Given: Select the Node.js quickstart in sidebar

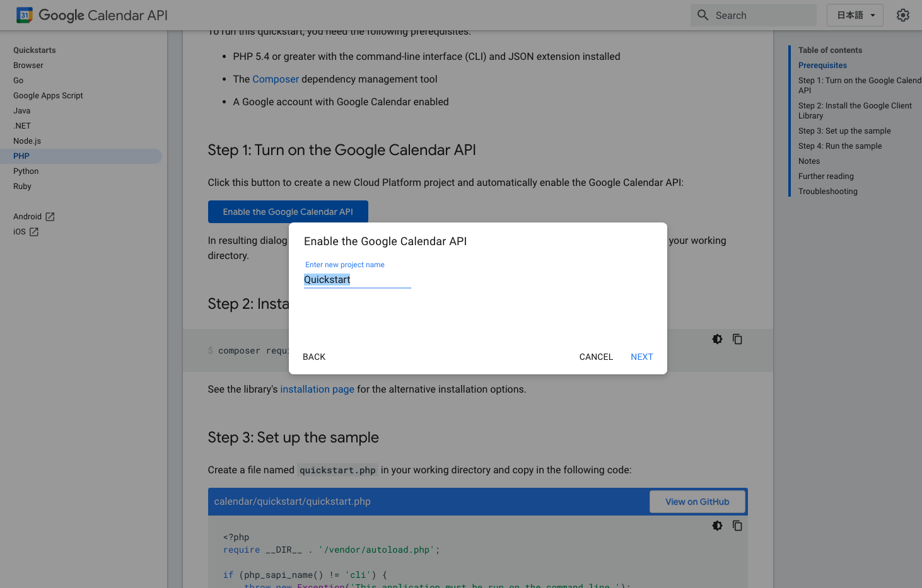Looking at the screenshot, I should [x=27, y=141].
